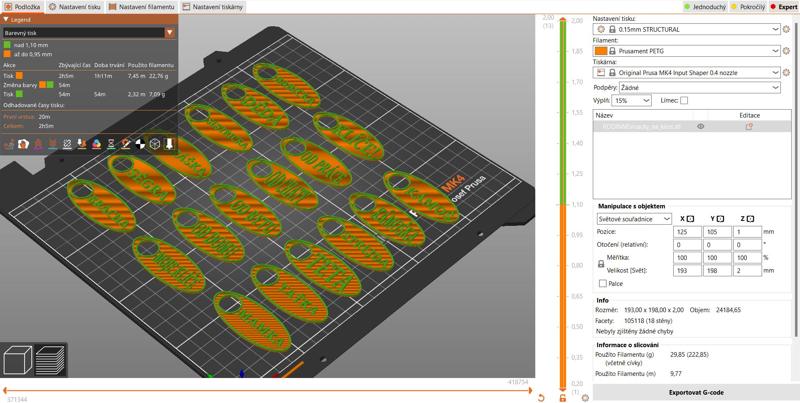Screen dimensions: 800x403
Task: Toggle Center of gravity marker icon
Action: coord(140,145)
